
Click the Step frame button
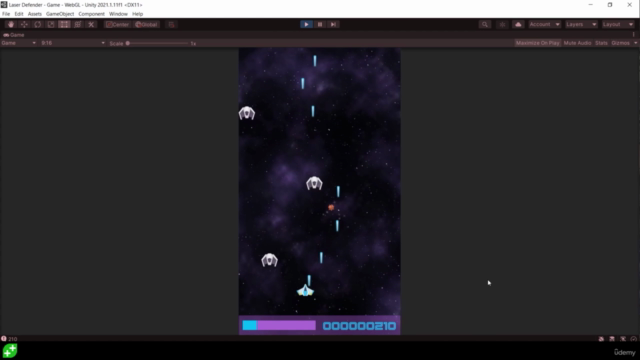(333, 24)
